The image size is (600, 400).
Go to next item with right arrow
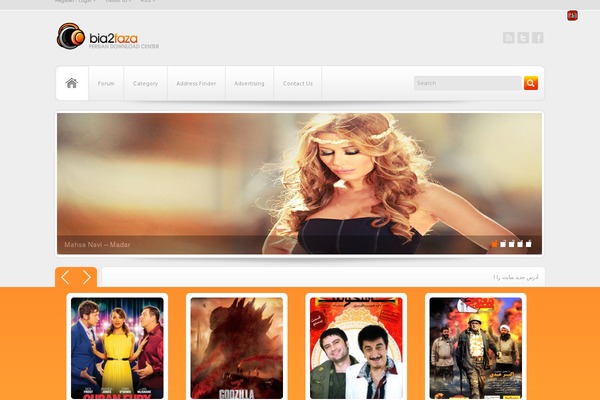click(87, 277)
